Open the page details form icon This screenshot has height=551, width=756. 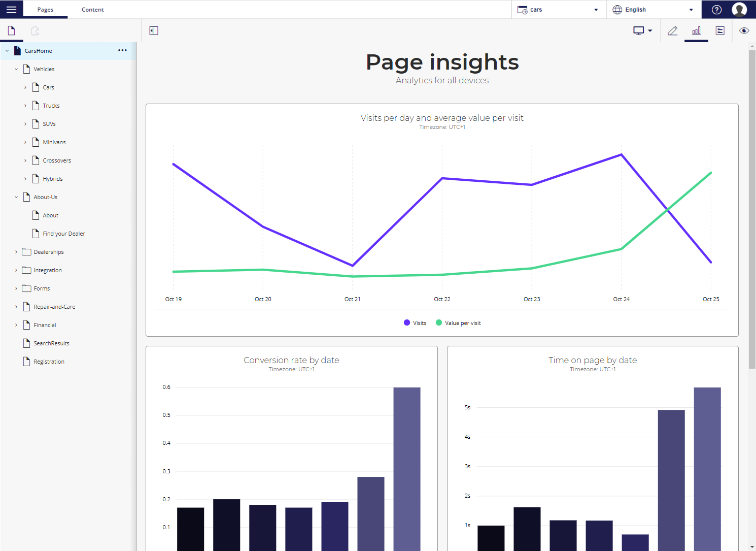(720, 30)
